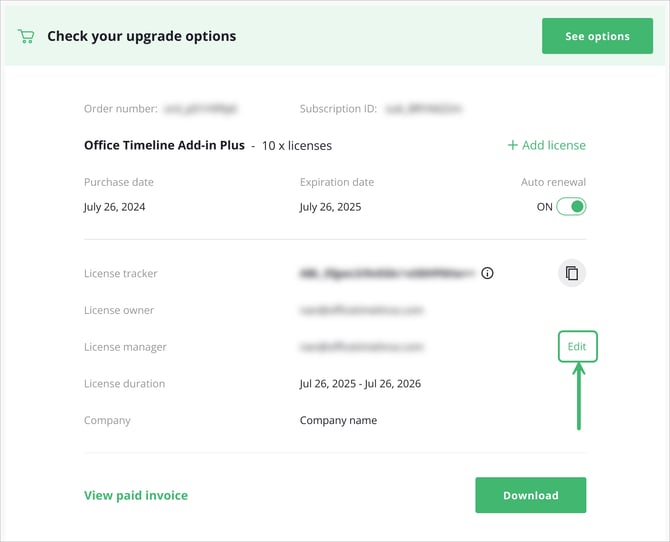Click the Add license link text
This screenshot has width=670, height=542.
pyautogui.click(x=554, y=145)
